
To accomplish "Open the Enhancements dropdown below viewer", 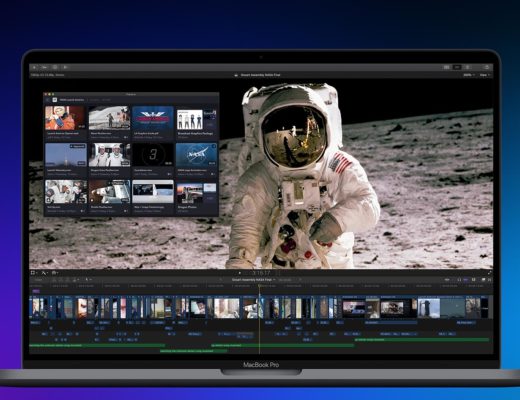I will pyautogui.click(x=55, y=273).
